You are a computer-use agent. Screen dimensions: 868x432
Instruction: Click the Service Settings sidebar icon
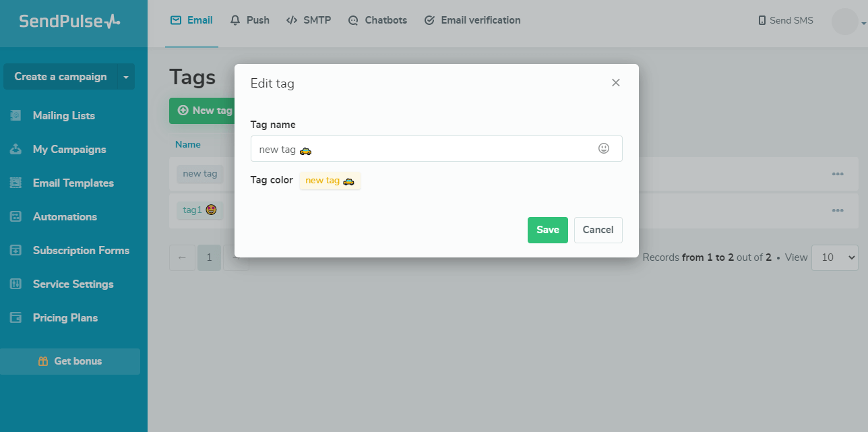click(x=16, y=284)
